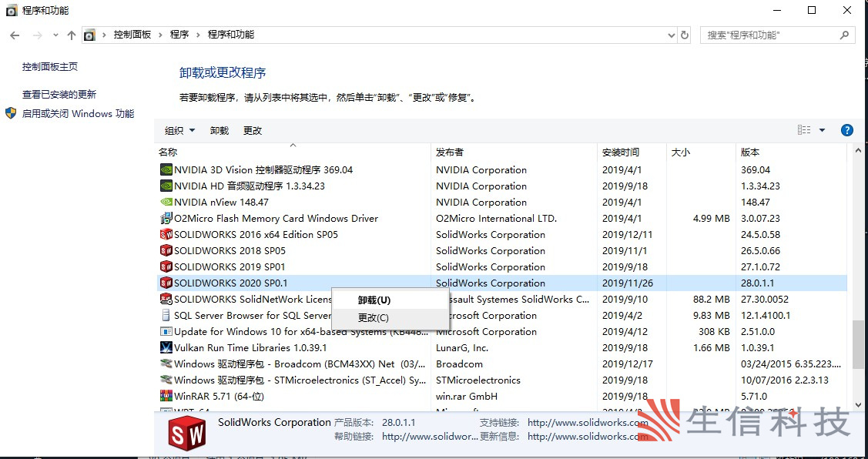Click the SQL Server Browser icon
868x459 pixels.
166,315
